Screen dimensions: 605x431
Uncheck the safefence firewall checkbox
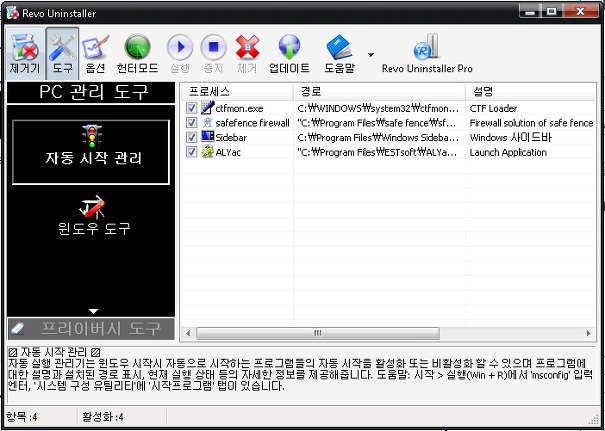click(x=191, y=123)
